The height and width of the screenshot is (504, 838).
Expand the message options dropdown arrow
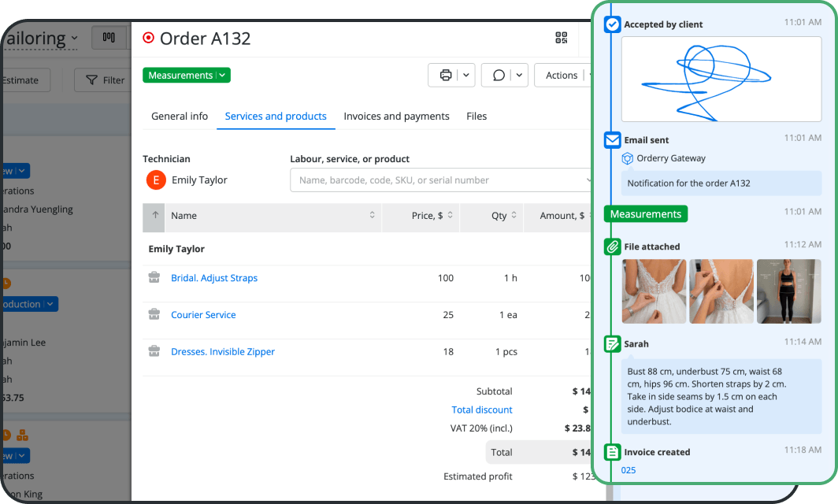(519, 76)
